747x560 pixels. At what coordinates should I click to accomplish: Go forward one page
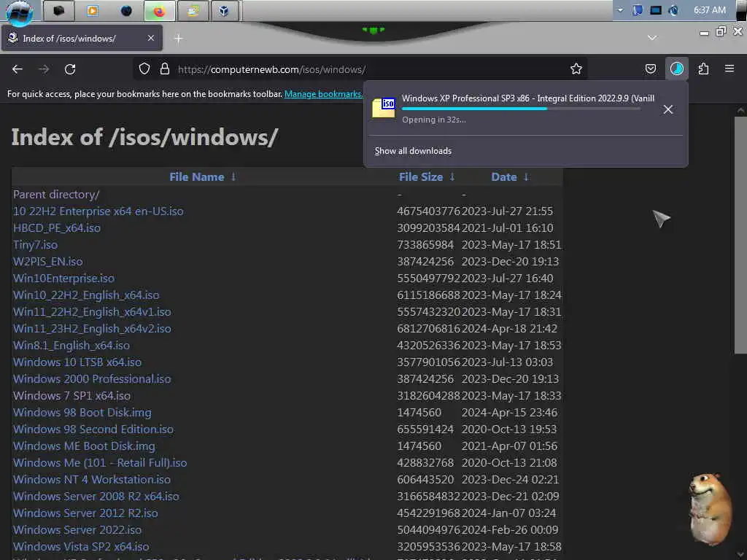(x=44, y=69)
